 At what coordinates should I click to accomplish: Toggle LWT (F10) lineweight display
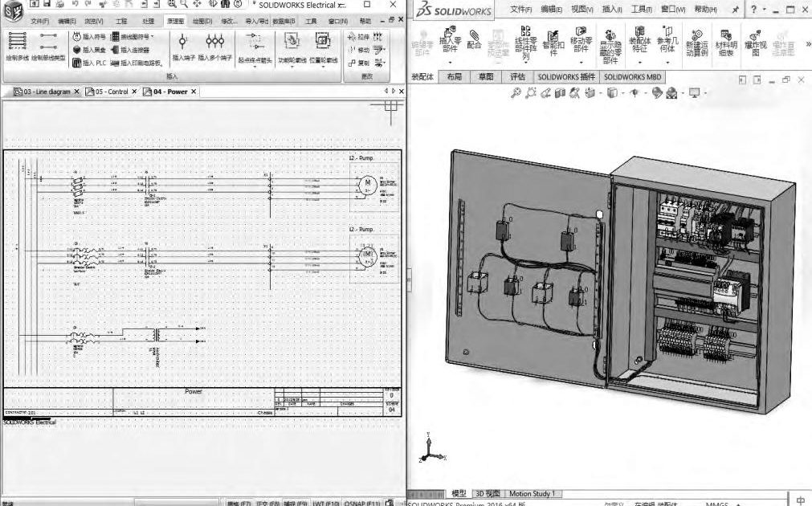(326, 503)
